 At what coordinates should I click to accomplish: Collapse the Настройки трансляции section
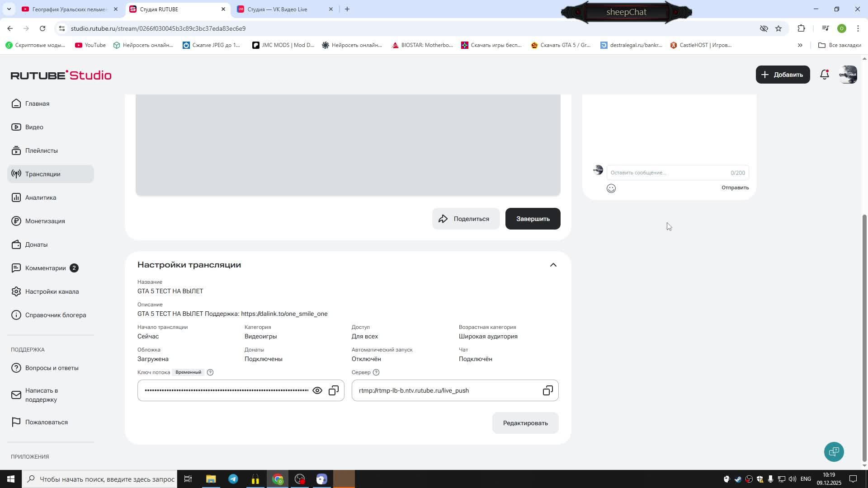pos(553,265)
